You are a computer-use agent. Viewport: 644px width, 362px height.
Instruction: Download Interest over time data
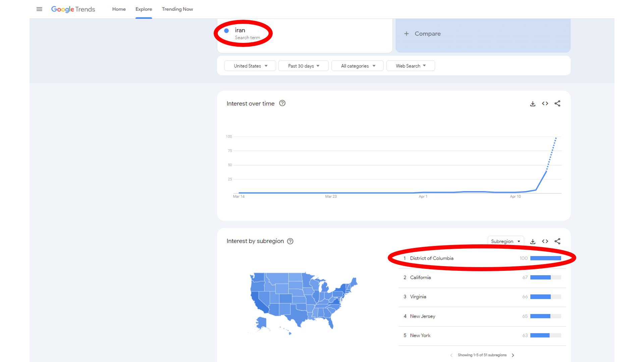(x=533, y=104)
